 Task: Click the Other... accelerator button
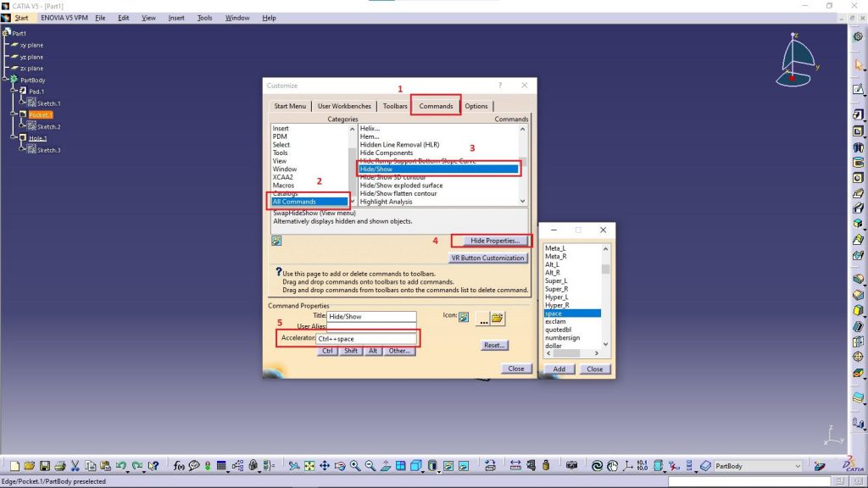tap(399, 351)
